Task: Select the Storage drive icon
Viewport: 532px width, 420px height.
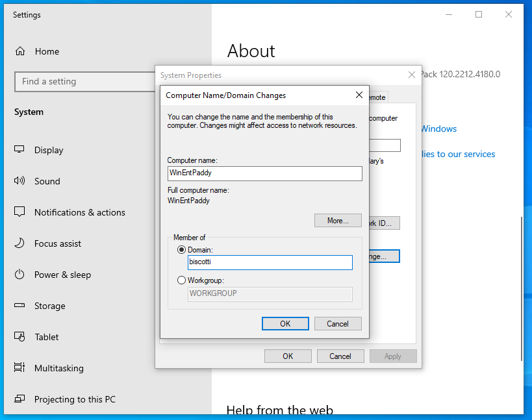Action: pyautogui.click(x=20, y=306)
